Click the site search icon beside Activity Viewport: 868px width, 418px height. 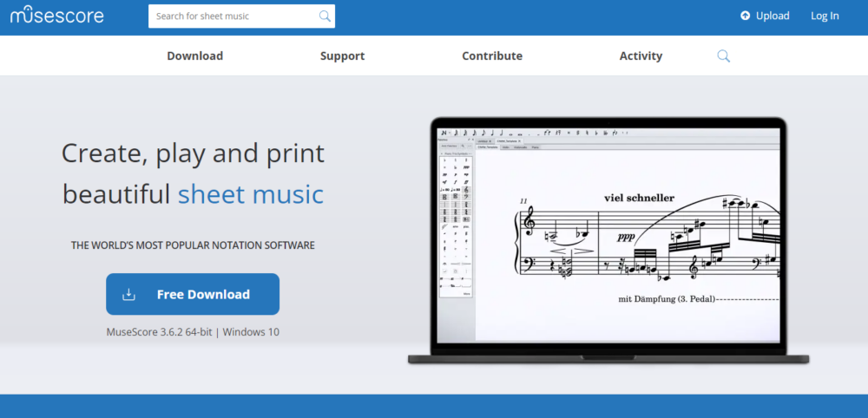pos(723,56)
